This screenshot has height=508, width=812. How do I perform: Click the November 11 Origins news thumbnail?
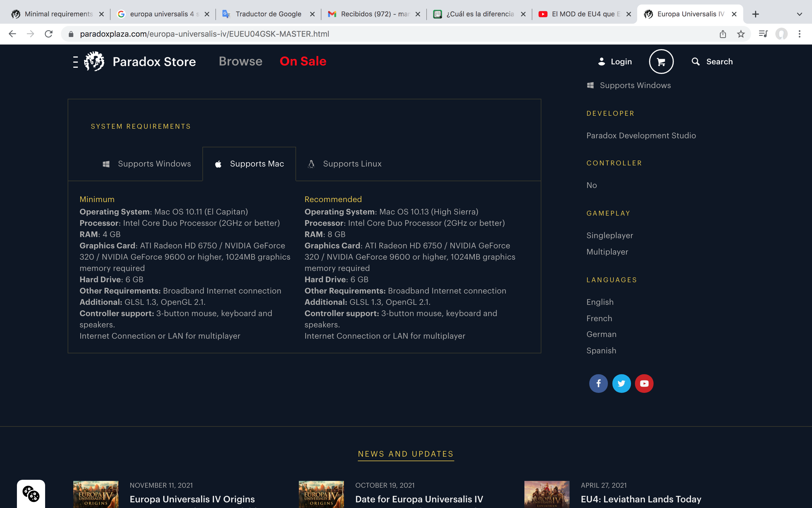(96, 494)
